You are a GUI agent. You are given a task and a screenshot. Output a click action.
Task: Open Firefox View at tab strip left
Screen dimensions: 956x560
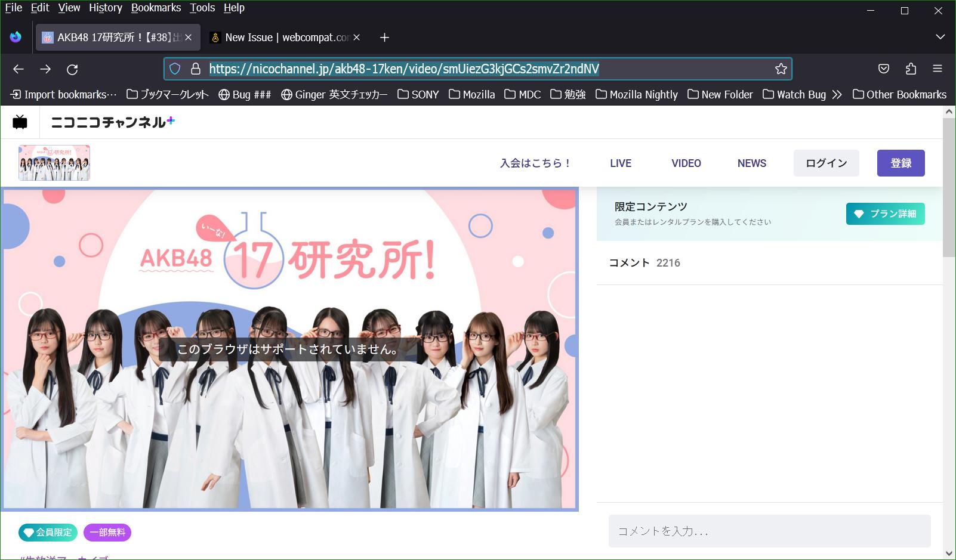coord(16,37)
